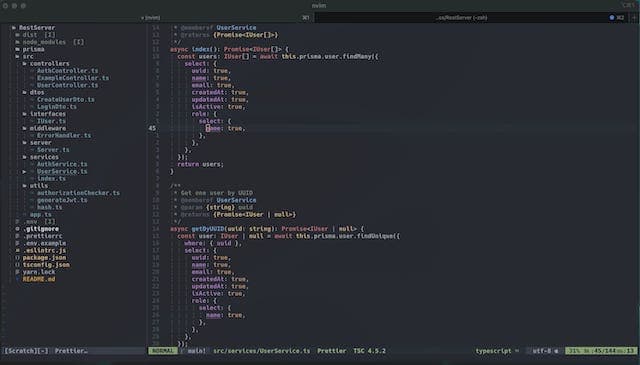Click the .eslintrc.js file icon

pos(18,251)
